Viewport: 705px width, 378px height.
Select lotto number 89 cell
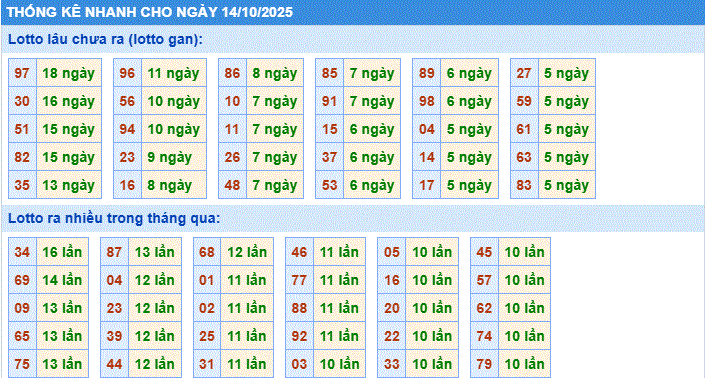[427, 73]
